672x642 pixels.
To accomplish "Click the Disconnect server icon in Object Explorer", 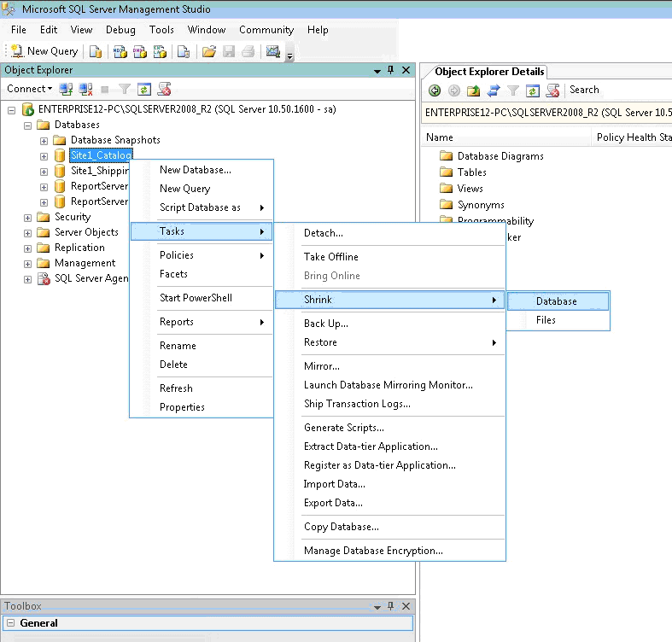I will (x=85, y=89).
